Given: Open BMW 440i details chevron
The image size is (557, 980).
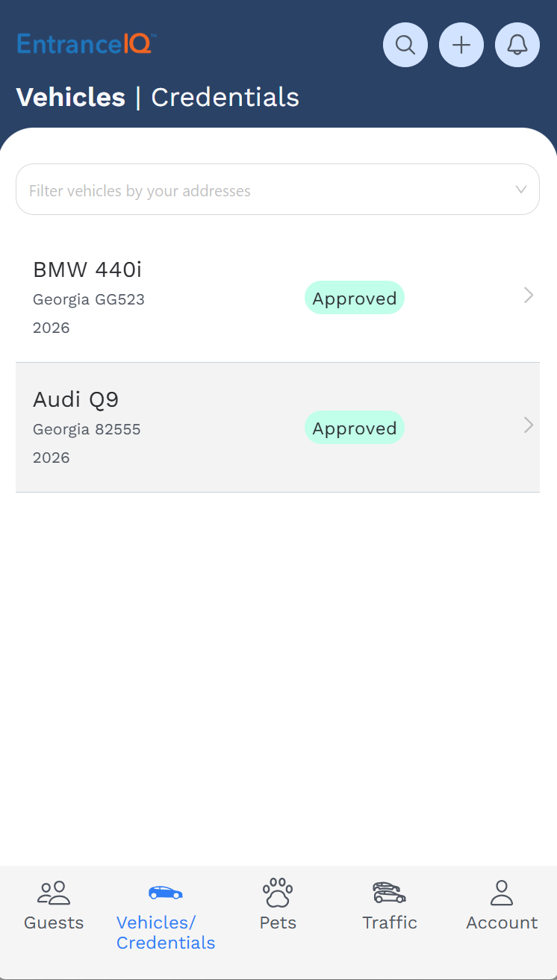Looking at the screenshot, I should (x=529, y=296).
